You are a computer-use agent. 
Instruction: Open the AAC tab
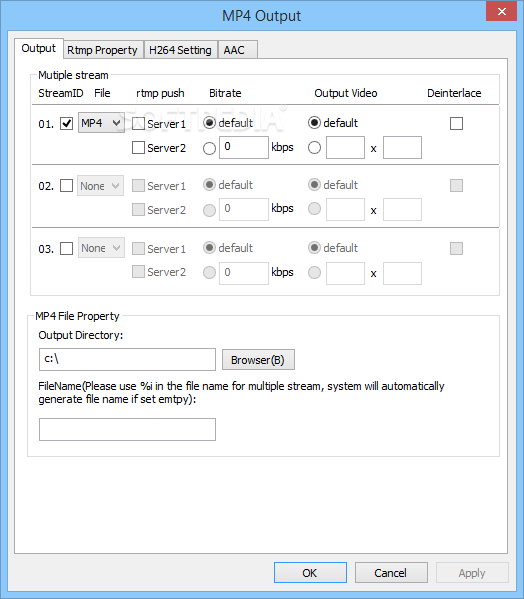tap(238, 50)
